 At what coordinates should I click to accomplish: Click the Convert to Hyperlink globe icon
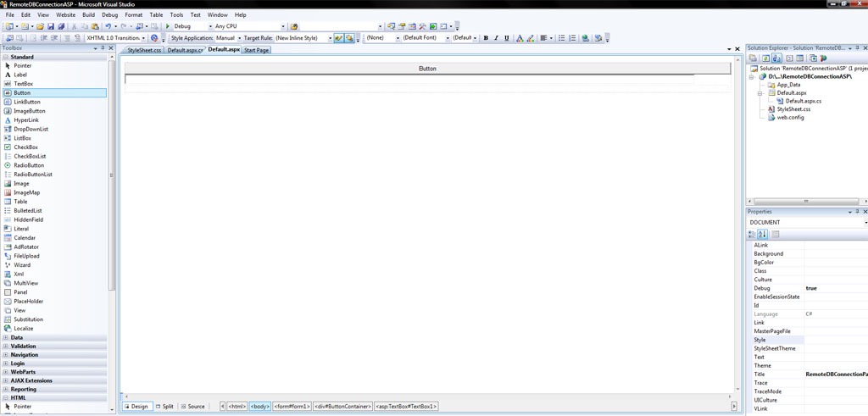pos(585,38)
